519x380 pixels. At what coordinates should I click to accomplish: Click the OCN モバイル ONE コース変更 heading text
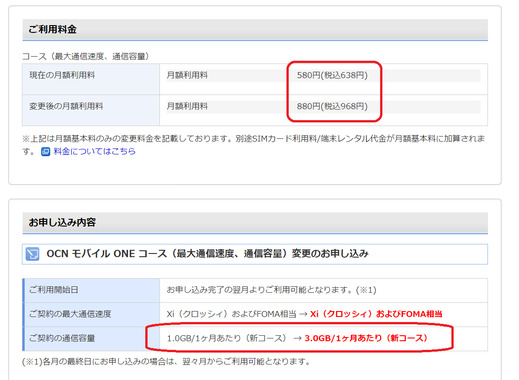207,254
